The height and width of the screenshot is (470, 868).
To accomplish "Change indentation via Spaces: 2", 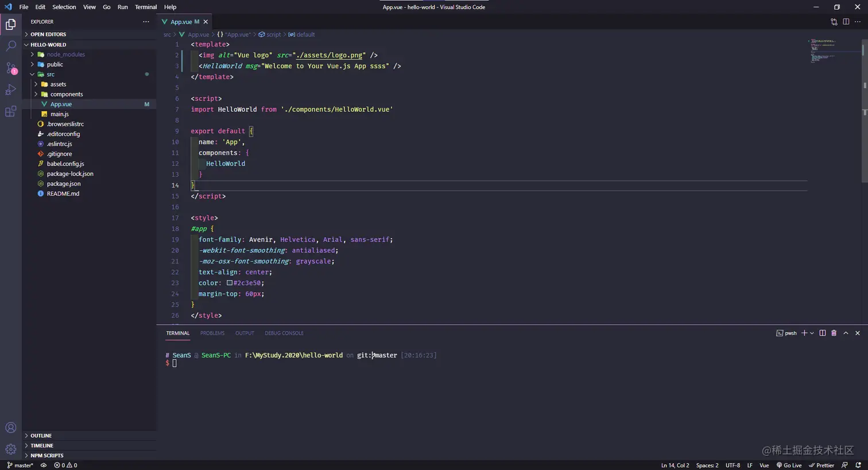I will click(x=707, y=465).
